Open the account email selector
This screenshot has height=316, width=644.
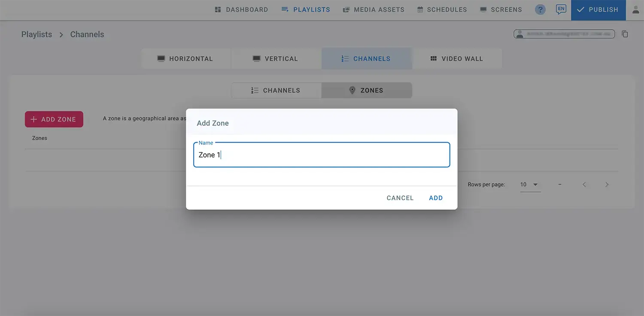[564, 34]
